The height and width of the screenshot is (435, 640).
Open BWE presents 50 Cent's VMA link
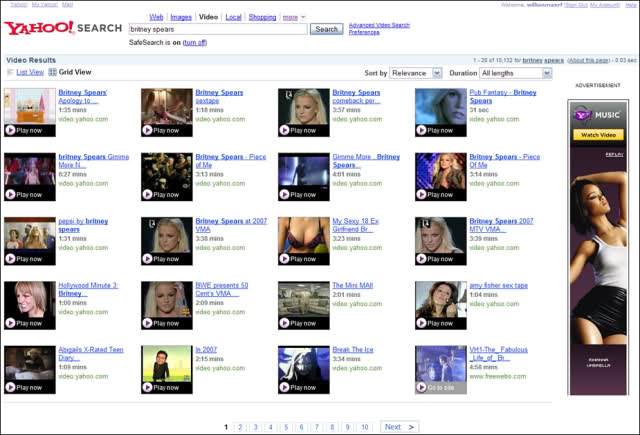222,289
